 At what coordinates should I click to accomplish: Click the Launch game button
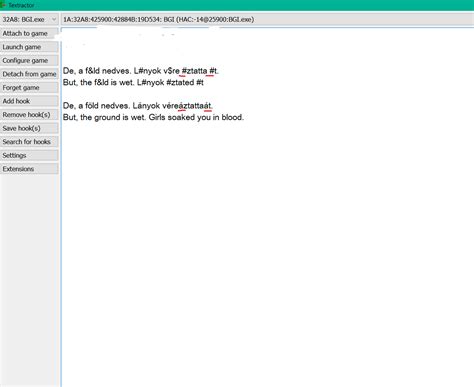tap(29, 47)
